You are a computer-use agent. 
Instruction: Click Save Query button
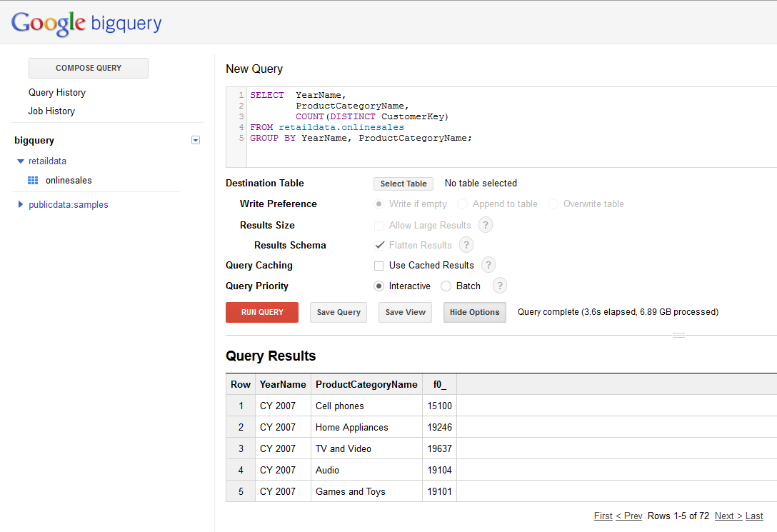(x=339, y=312)
